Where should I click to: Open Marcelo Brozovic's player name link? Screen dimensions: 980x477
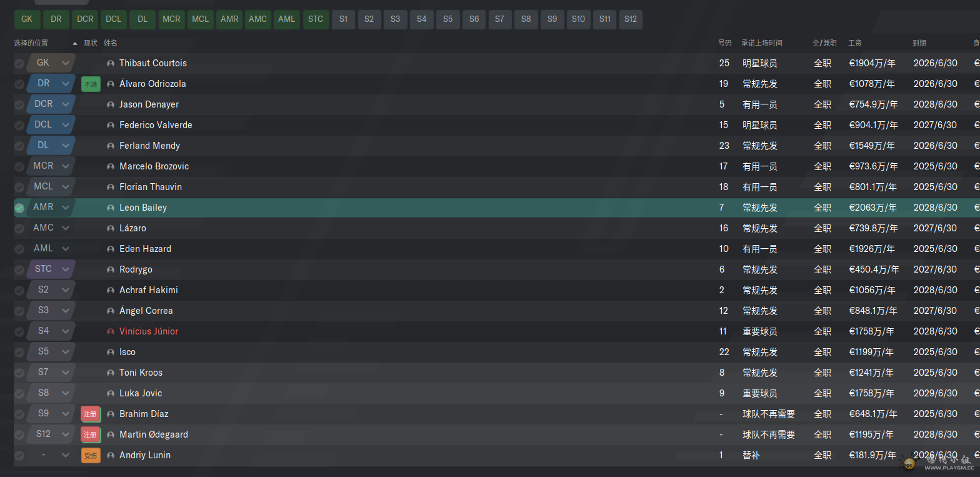coord(154,166)
